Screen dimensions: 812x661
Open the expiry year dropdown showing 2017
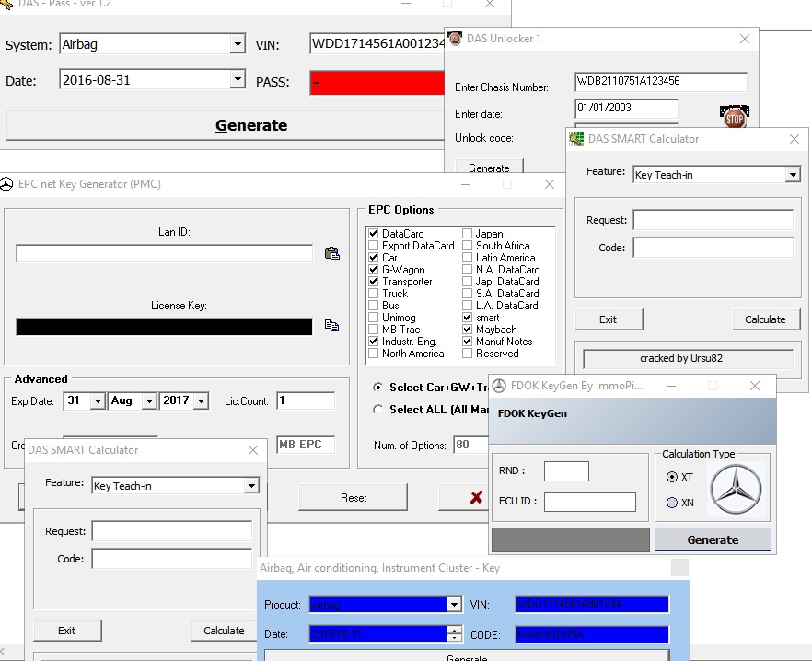pyautogui.click(x=202, y=401)
